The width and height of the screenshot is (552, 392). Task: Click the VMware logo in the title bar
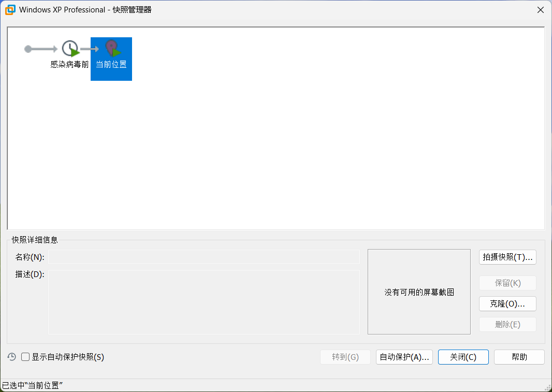(9, 9)
